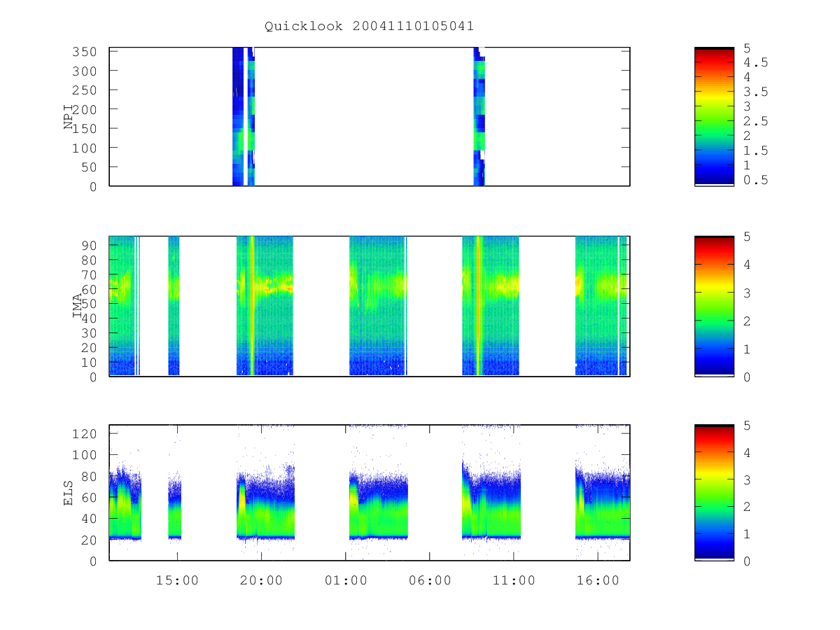This screenshot has height=630, width=840.
Task: Click the IMA data block near 01:00
Action: tap(378, 306)
